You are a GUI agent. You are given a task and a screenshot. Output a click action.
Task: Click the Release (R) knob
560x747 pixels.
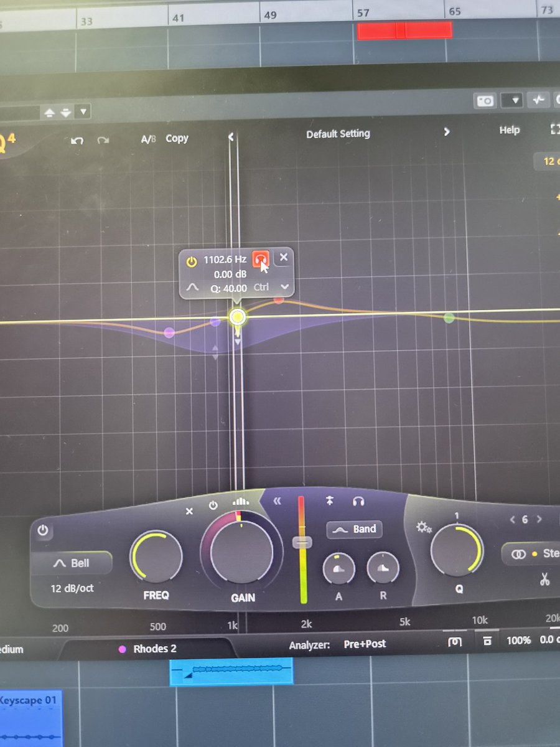(383, 568)
